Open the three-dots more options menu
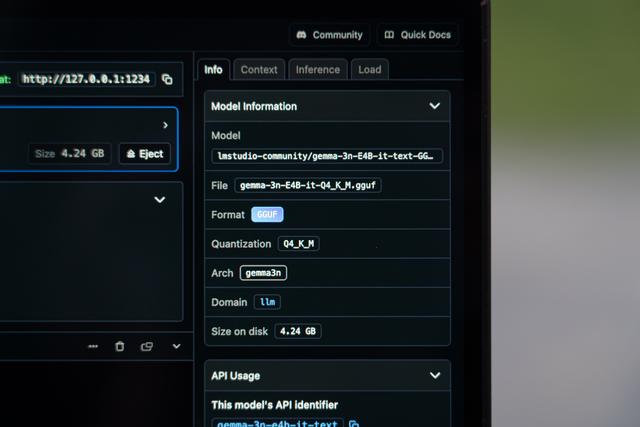 point(93,346)
